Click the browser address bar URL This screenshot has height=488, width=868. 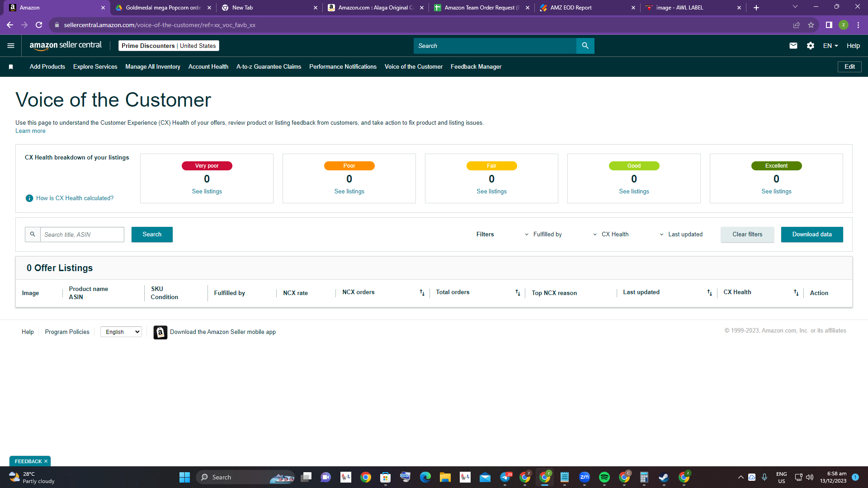(160, 25)
